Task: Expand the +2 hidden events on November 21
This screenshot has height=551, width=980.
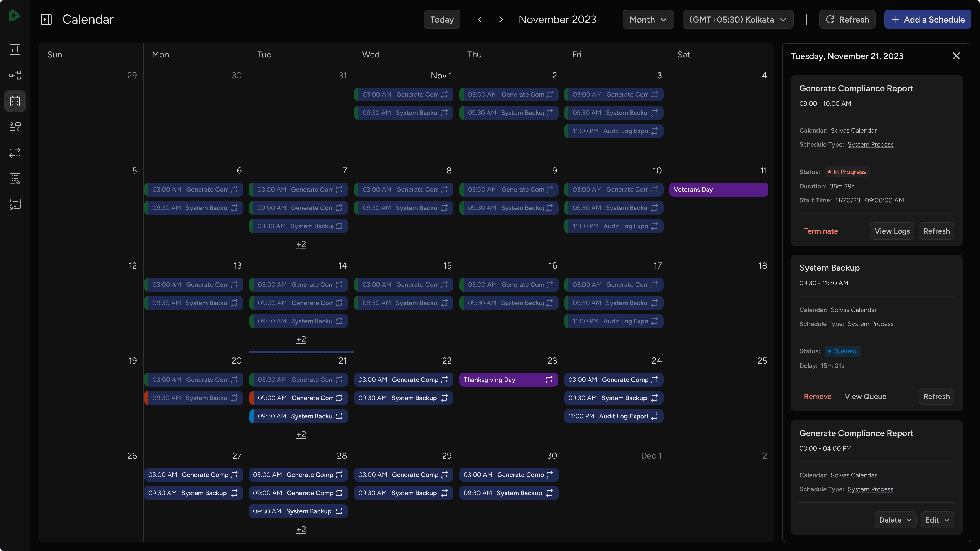Action: click(301, 434)
